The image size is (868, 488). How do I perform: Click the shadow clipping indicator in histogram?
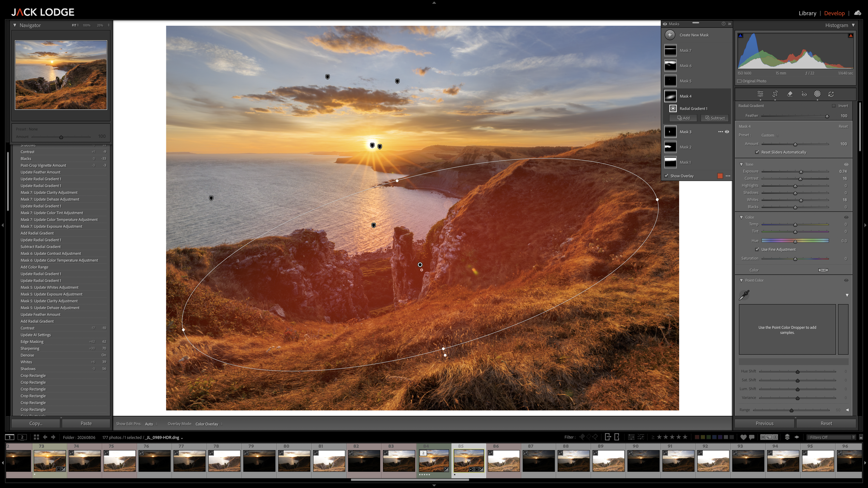click(x=741, y=35)
